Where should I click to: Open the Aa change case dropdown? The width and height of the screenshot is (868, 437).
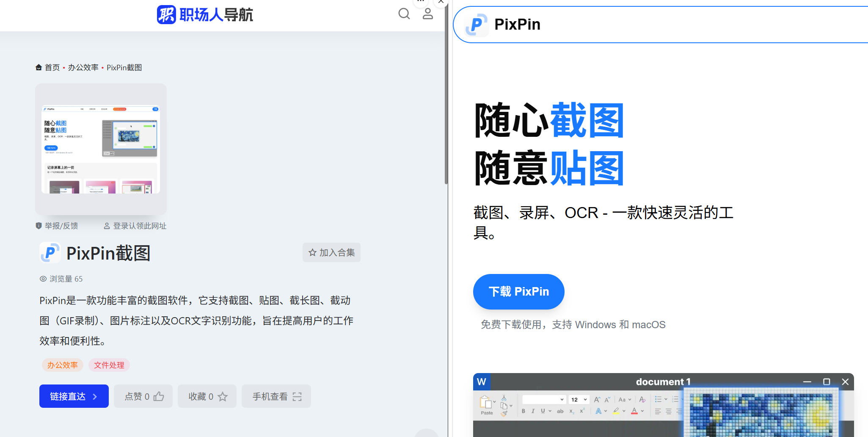(x=624, y=399)
